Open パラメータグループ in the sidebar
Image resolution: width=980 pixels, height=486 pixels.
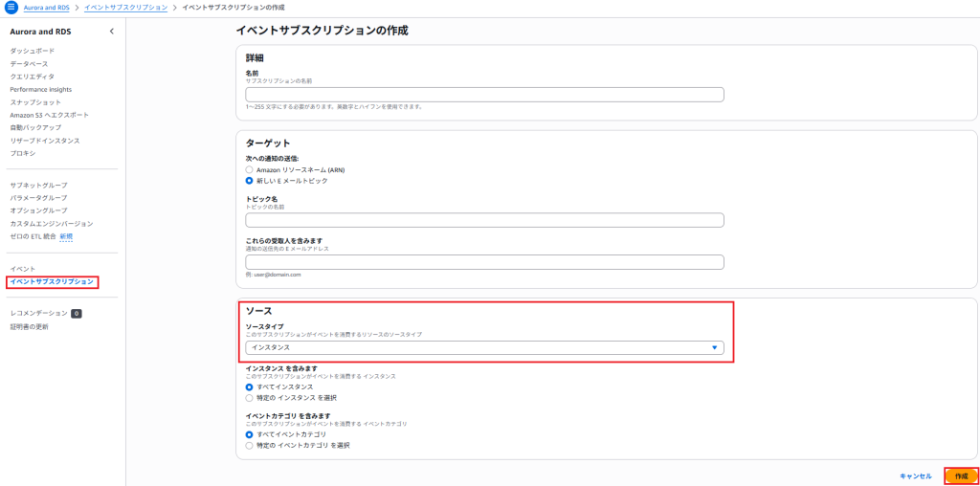pyautogui.click(x=38, y=198)
